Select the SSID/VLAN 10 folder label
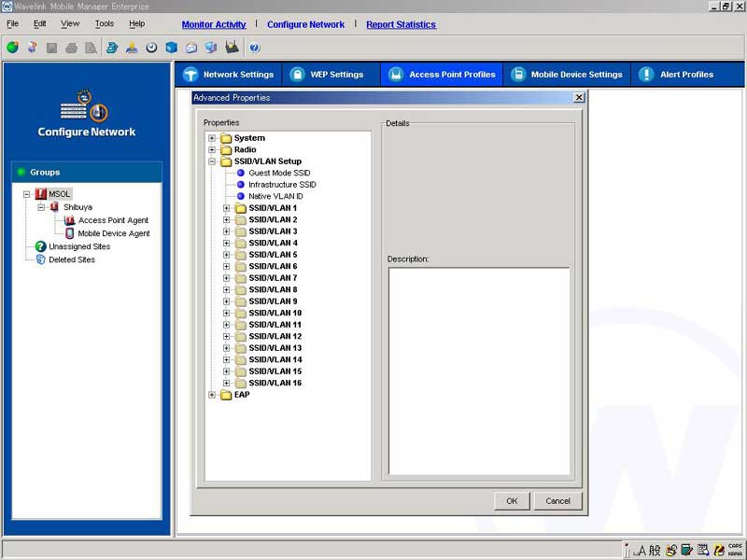This screenshot has height=560, width=747. point(275,313)
